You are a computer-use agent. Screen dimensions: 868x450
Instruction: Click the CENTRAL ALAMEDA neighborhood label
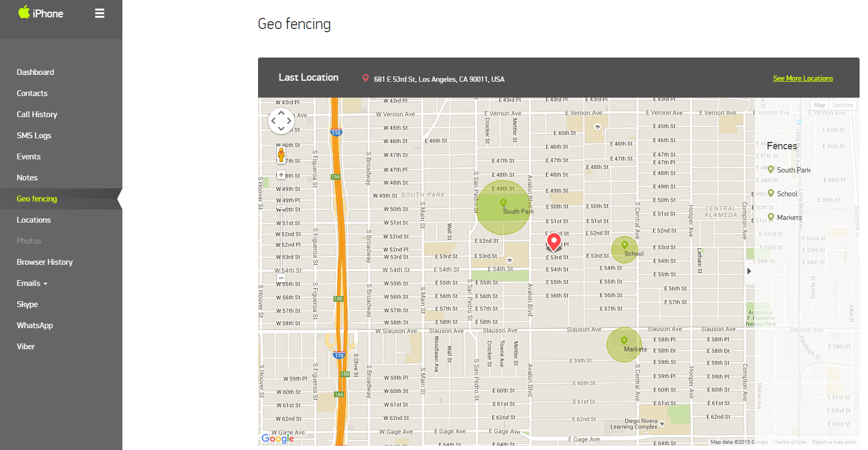click(x=721, y=212)
